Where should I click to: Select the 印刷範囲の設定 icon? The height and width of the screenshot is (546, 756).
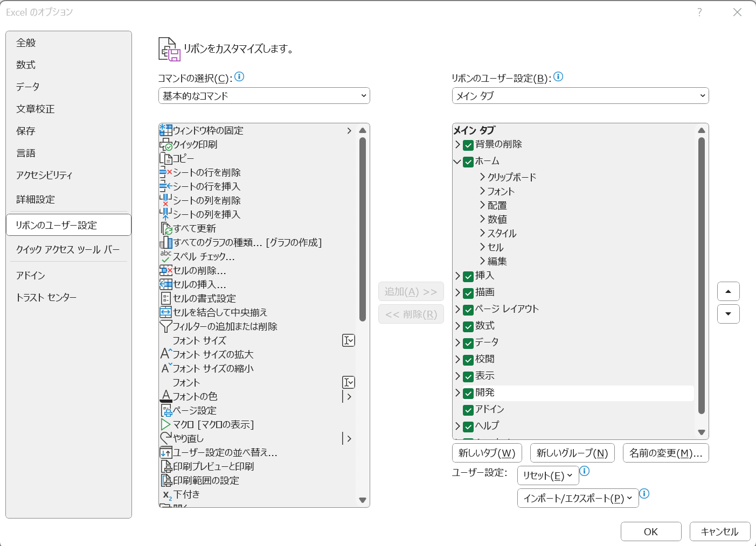tap(166, 480)
